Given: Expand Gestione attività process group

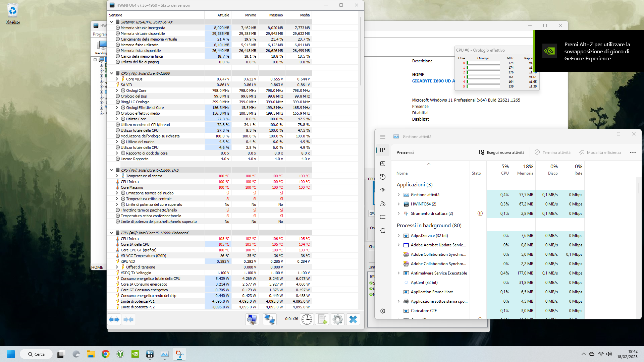Looking at the screenshot, I should 398,195.
